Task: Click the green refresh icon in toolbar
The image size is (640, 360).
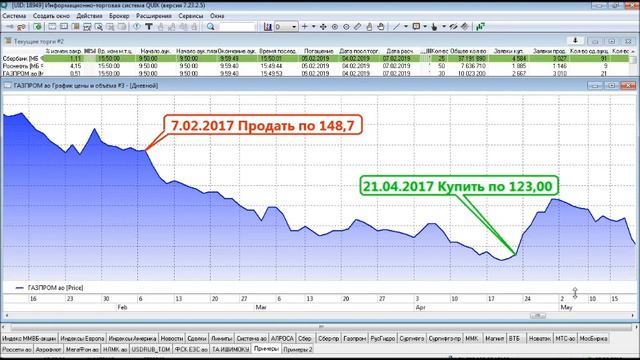Action: point(38,27)
